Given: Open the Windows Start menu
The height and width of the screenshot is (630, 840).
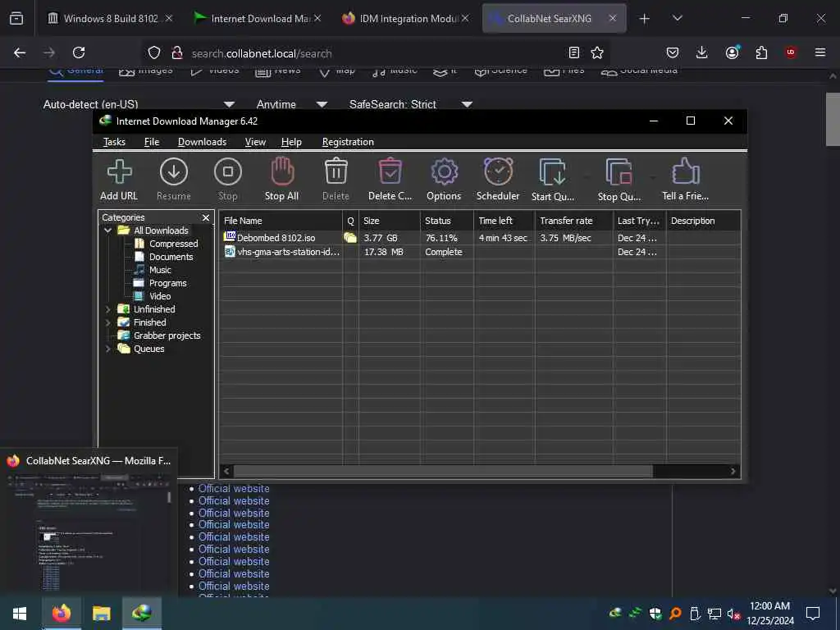Looking at the screenshot, I should [20, 614].
